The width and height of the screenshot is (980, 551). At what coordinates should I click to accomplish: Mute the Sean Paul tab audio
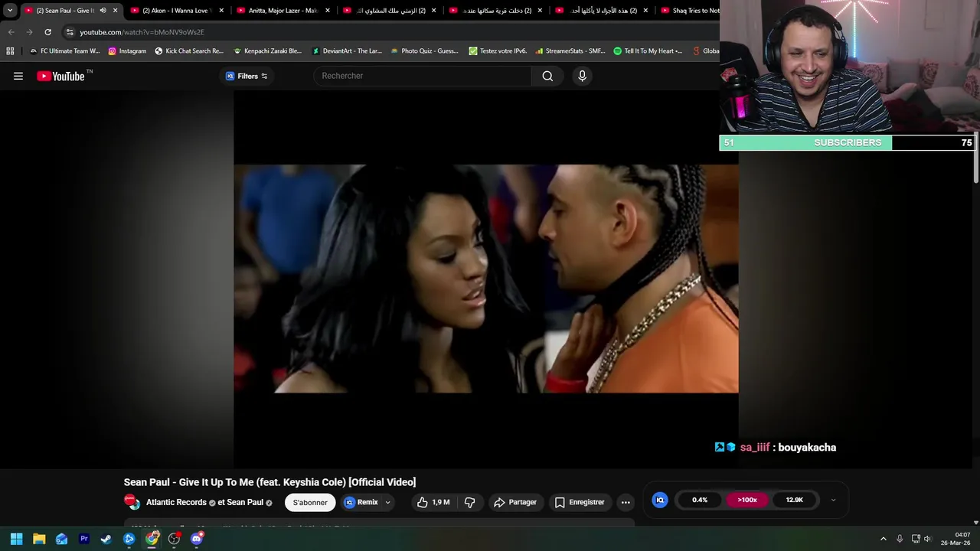(x=103, y=11)
